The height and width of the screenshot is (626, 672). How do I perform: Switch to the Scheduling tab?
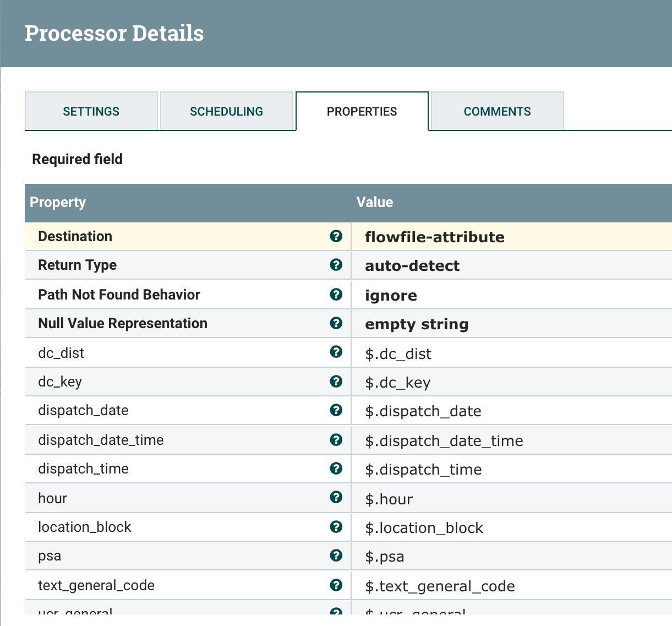[227, 111]
